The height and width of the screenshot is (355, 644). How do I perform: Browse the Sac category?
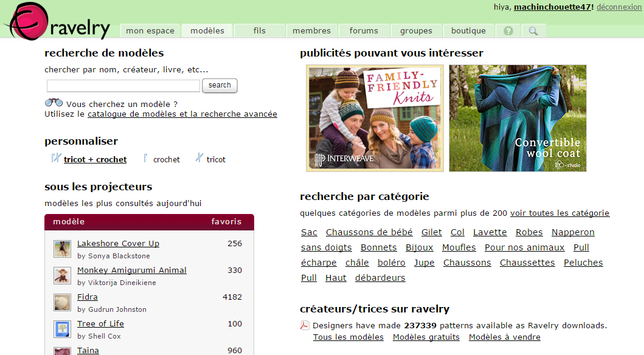point(309,232)
